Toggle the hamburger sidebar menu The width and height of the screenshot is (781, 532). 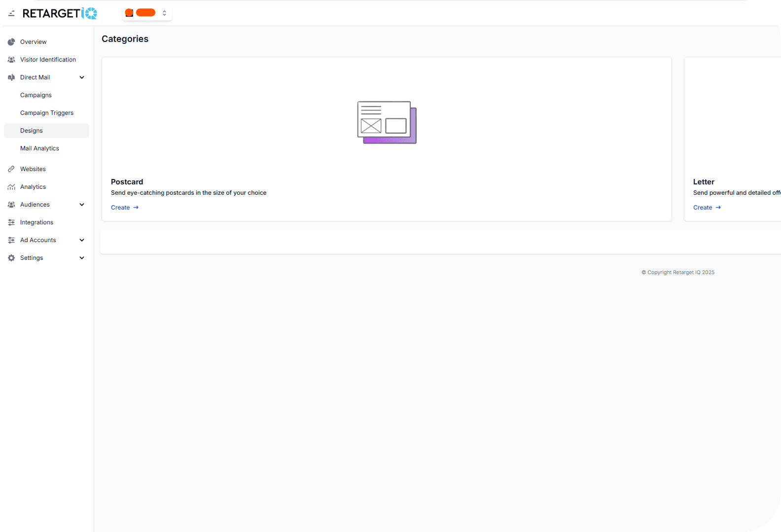pos(11,13)
